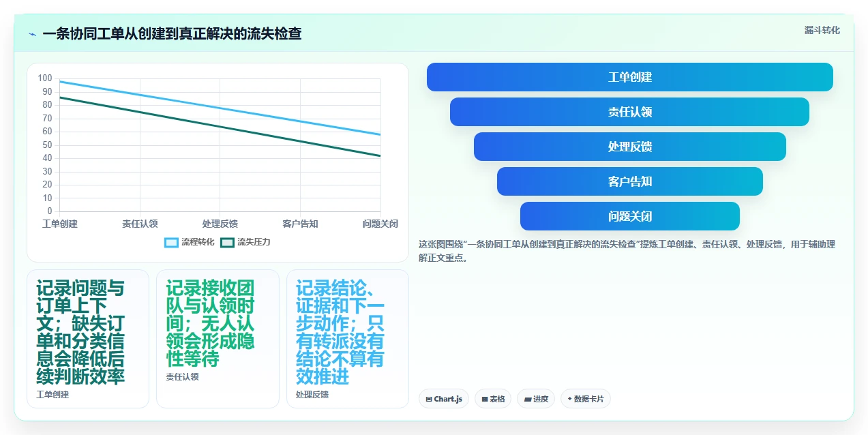Click the 数据卡片 tag chip

click(585, 399)
